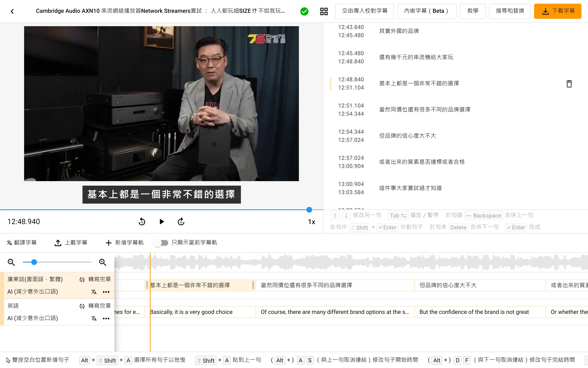The image size is (588, 368).
Task: Click the orange 下載字幕 download button
Action: [x=557, y=11]
